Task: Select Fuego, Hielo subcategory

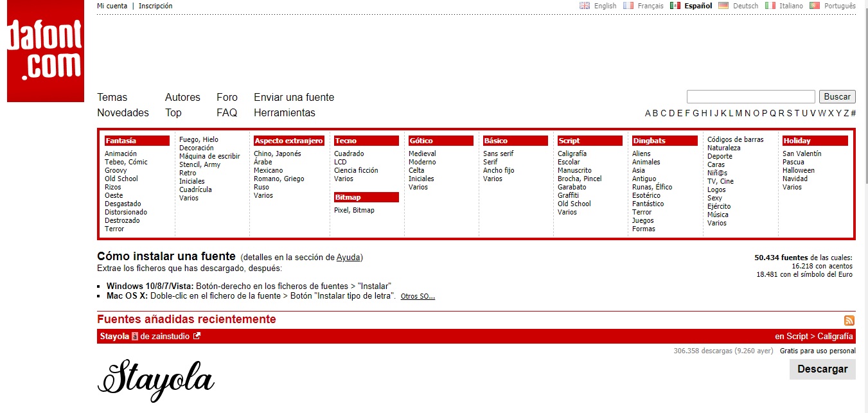Action: tap(199, 139)
